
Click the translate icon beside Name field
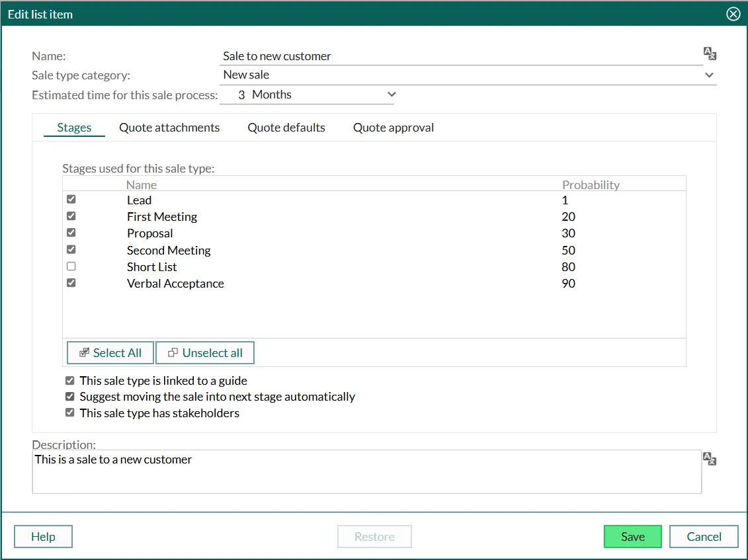[710, 54]
